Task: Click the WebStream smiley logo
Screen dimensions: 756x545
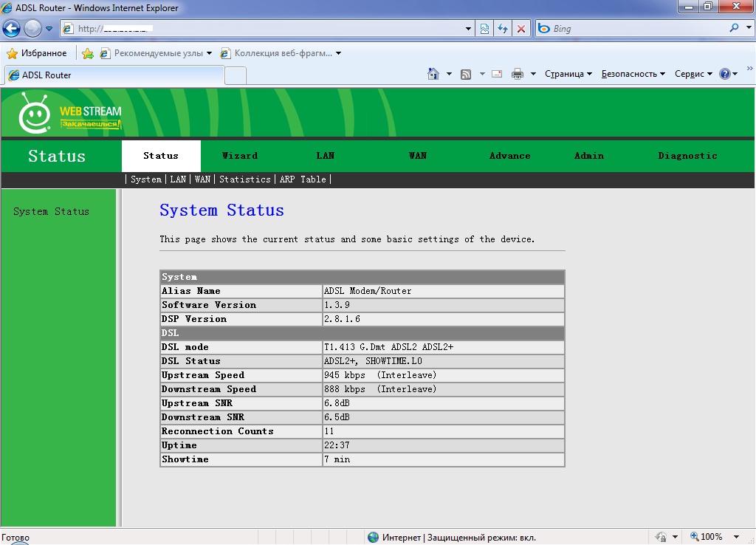Action: tap(35, 113)
